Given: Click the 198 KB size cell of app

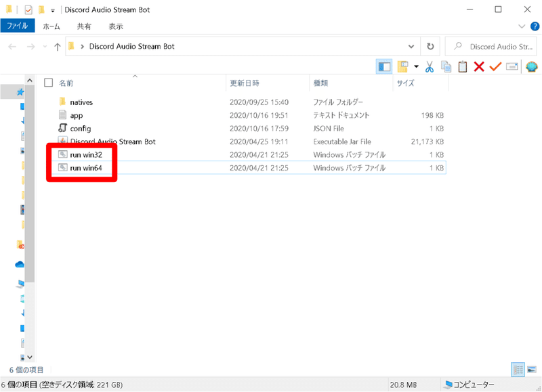Looking at the screenshot, I should pyautogui.click(x=432, y=115).
